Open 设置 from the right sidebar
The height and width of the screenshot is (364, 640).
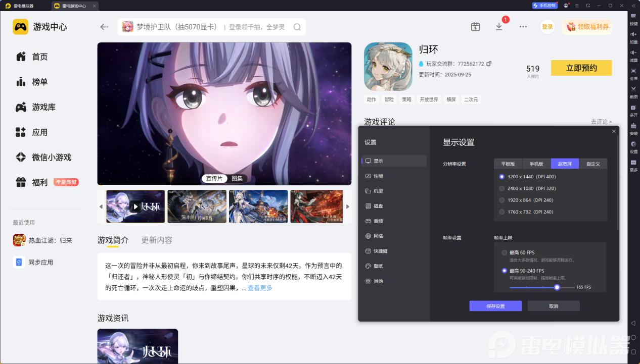[x=633, y=146]
